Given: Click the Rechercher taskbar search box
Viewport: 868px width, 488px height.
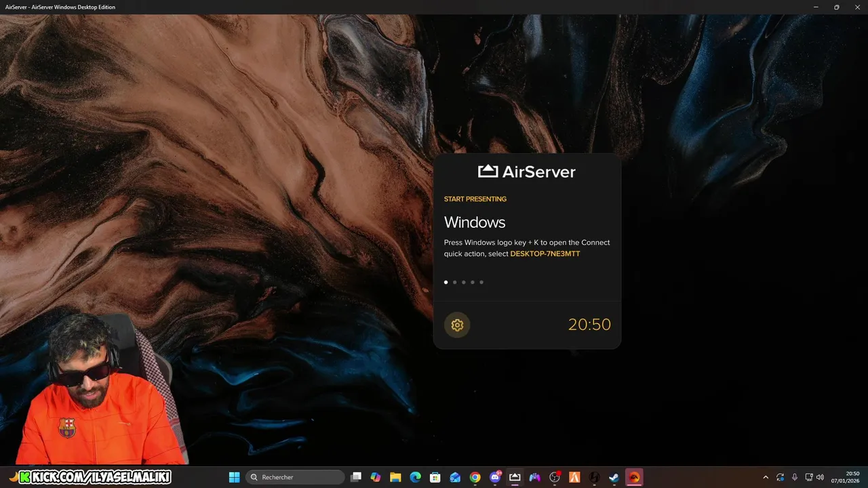Looking at the screenshot, I should coord(295,477).
